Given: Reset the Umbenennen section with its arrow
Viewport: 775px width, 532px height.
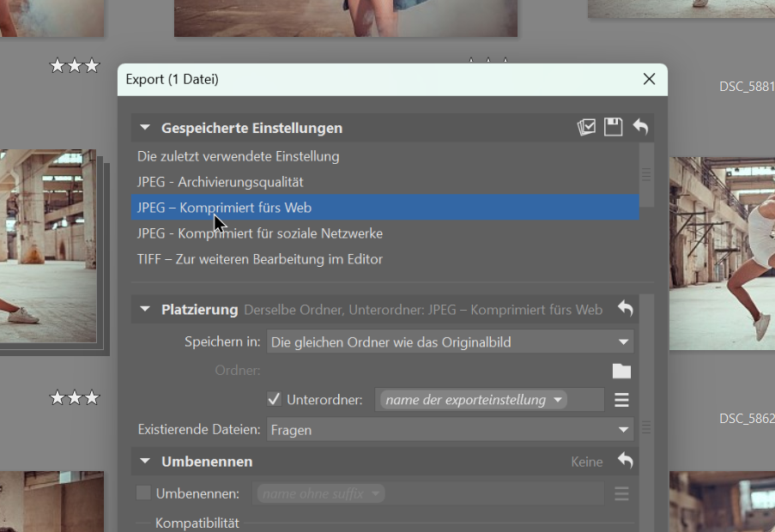Looking at the screenshot, I should point(626,462).
